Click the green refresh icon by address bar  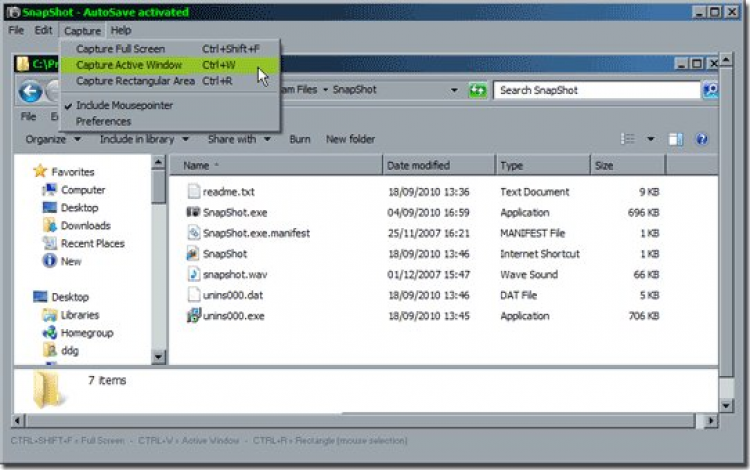(477, 90)
